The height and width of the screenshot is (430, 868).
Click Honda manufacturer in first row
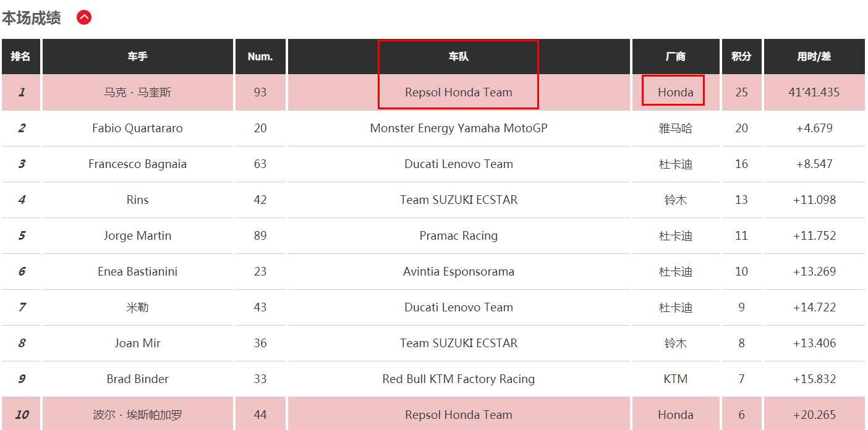(676, 92)
